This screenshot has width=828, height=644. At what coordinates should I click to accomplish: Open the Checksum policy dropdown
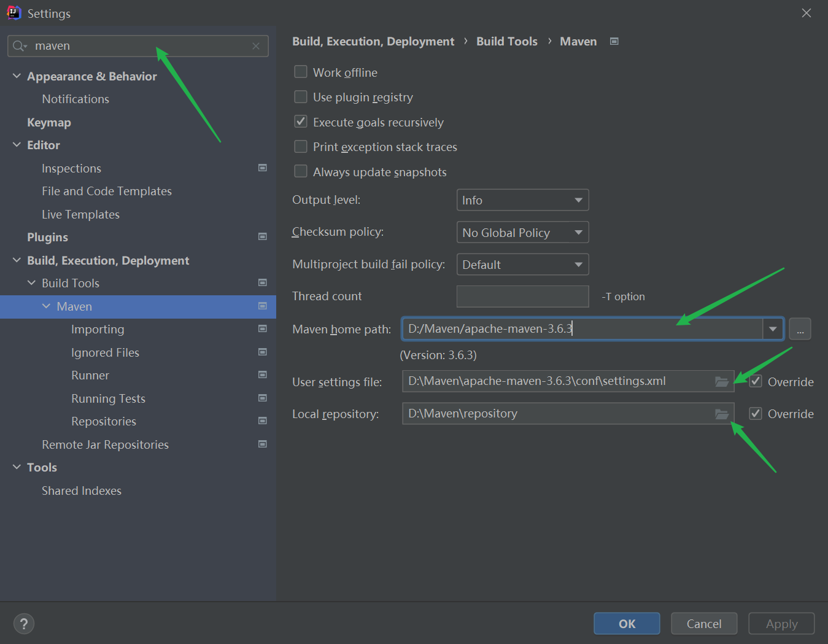point(522,232)
